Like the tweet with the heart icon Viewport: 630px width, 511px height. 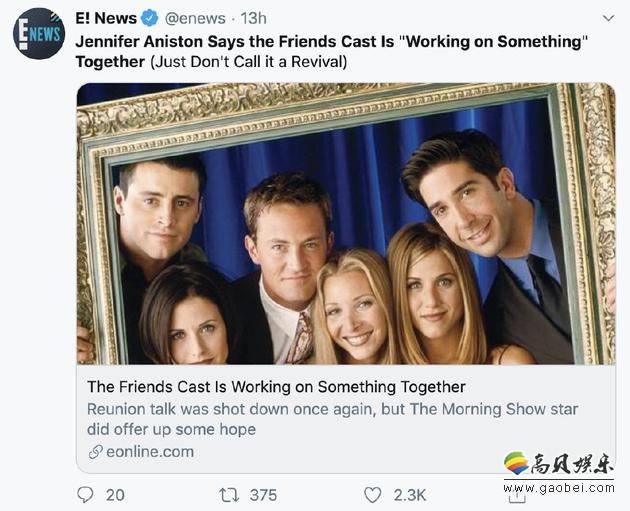(372, 494)
